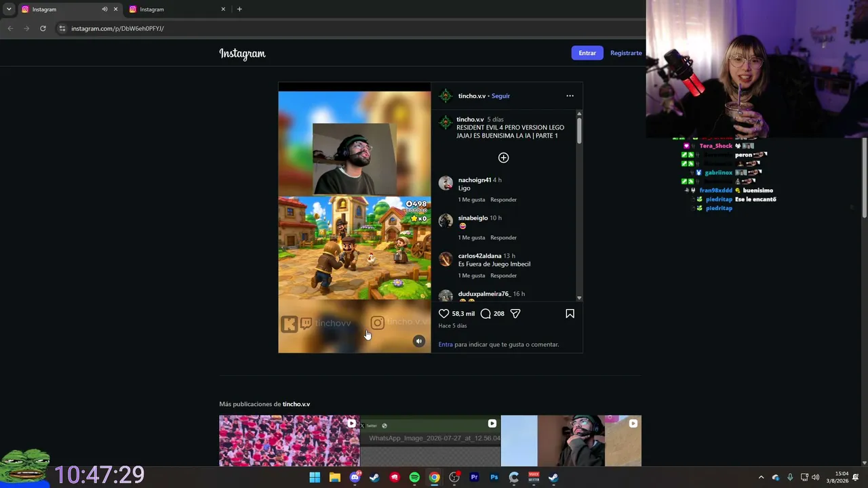Open the microphone indicator in system tray
This screenshot has height=488, width=868.
click(x=790, y=477)
